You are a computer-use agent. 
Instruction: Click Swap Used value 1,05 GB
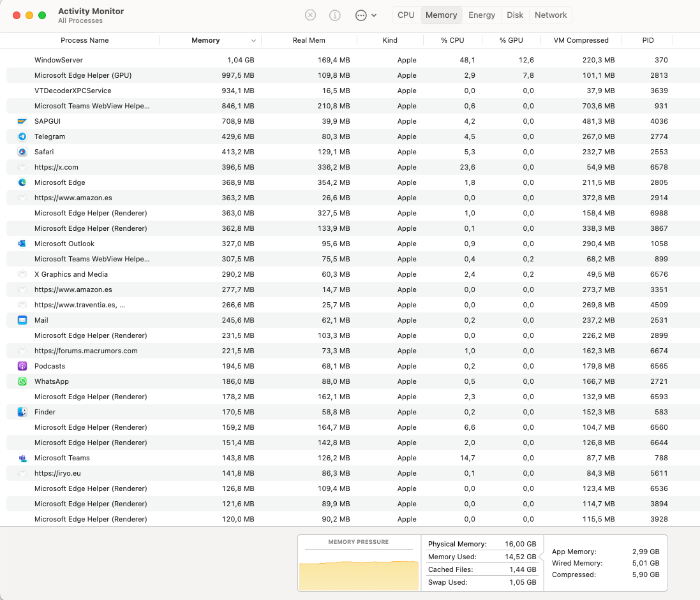pyautogui.click(x=523, y=583)
